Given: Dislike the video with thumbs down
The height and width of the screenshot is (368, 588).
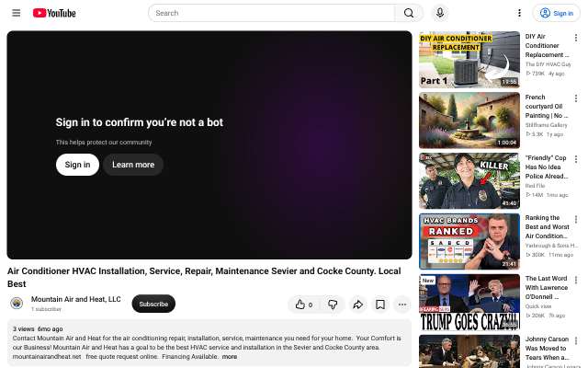Looking at the screenshot, I should [333, 305].
